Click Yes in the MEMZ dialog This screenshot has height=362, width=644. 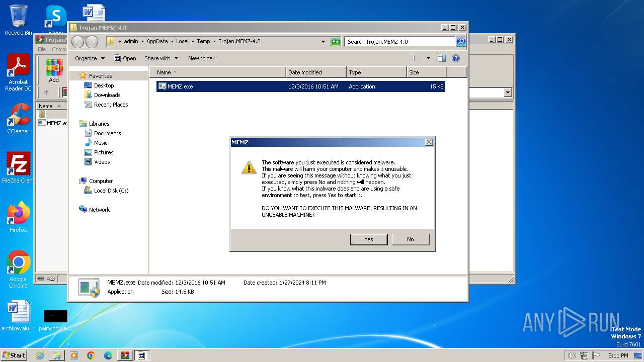369,239
